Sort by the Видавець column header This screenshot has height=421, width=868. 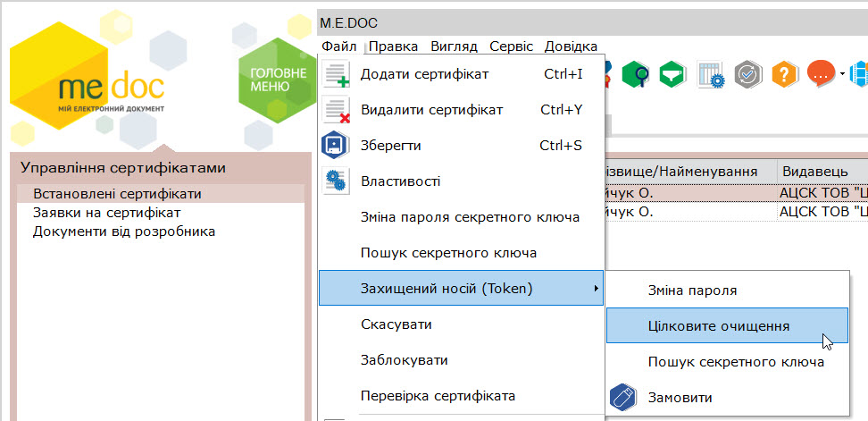coord(822,172)
